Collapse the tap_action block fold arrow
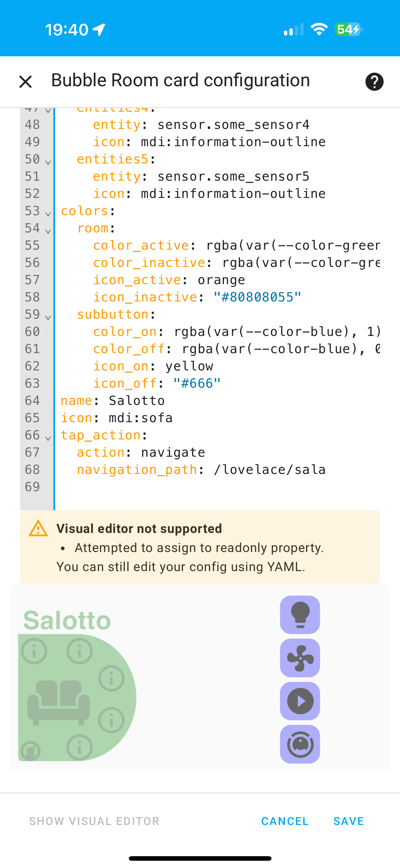400x868 pixels. click(x=48, y=438)
